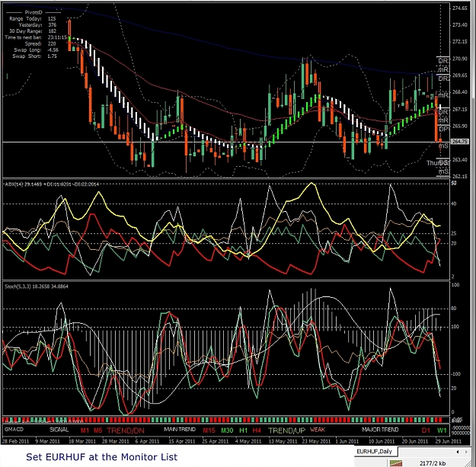The height and width of the screenshot is (467, 476).
Task: Click the 267.15 price scale label
Action: click(x=459, y=109)
